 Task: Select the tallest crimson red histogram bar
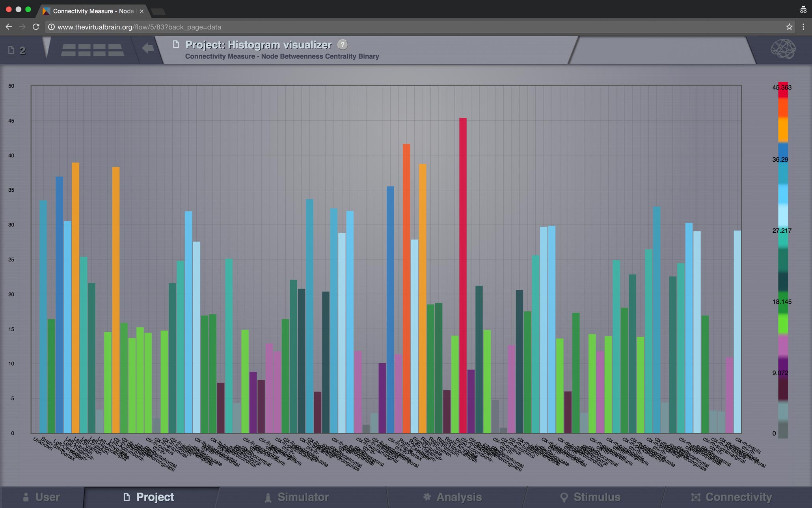[x=463, y=275]
